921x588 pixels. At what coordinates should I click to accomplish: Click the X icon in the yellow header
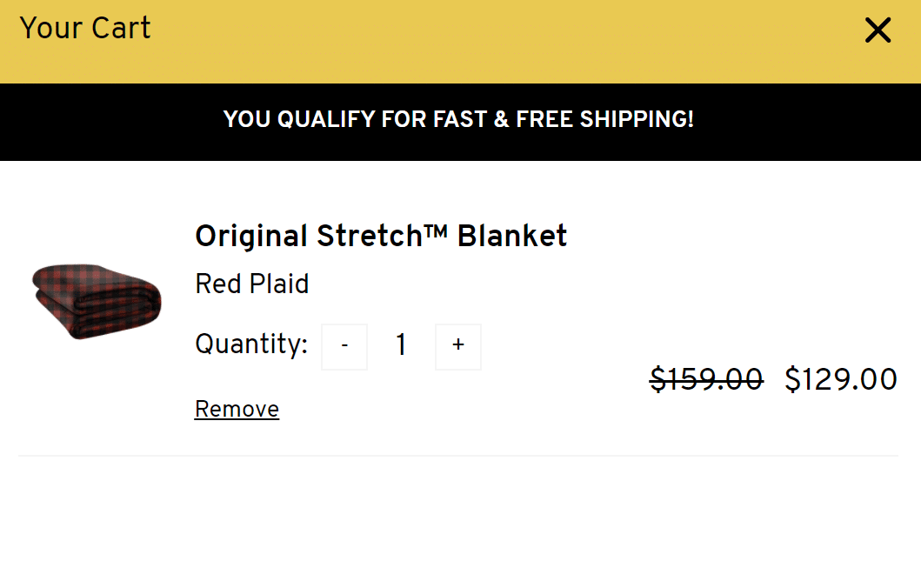(878, 30)
